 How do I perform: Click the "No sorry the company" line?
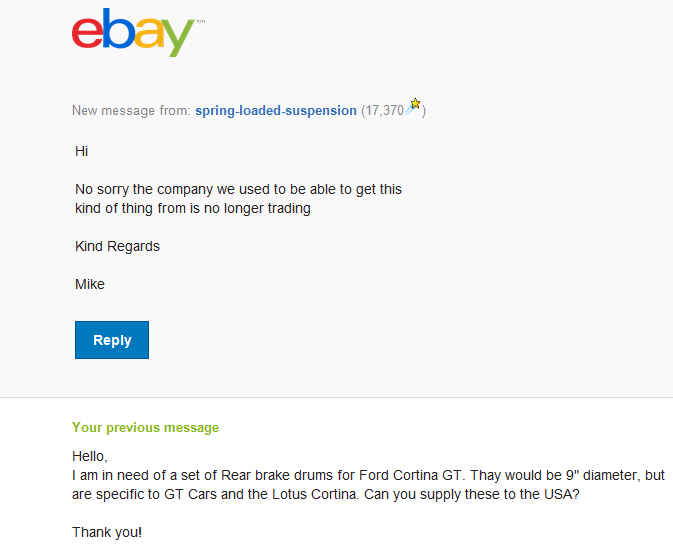[x=238, y=189]
